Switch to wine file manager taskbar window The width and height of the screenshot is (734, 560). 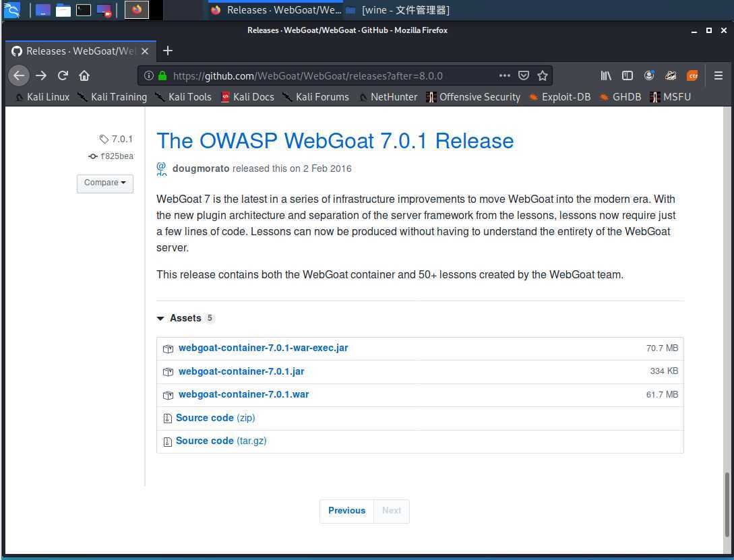(x=398, y=10)
